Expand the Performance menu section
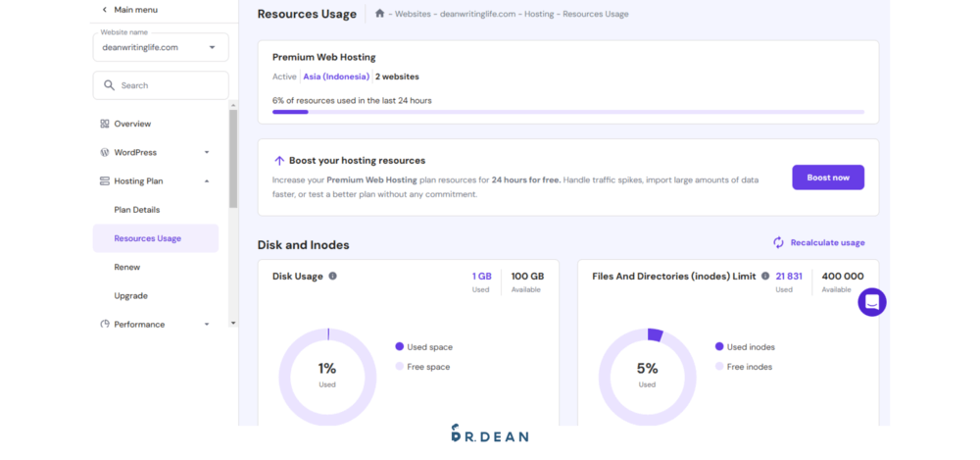This screenshot has height=460, width=980. (x=207, y=325)
